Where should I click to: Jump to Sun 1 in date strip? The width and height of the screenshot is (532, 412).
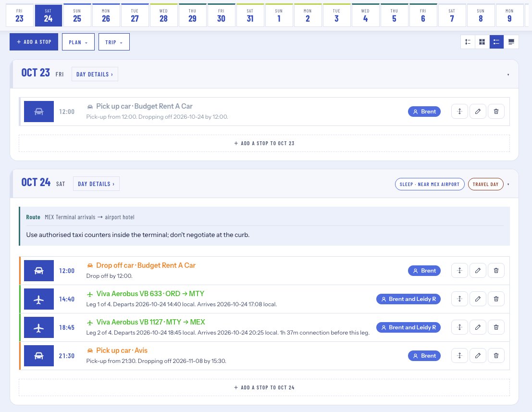[x=279, y=15]
